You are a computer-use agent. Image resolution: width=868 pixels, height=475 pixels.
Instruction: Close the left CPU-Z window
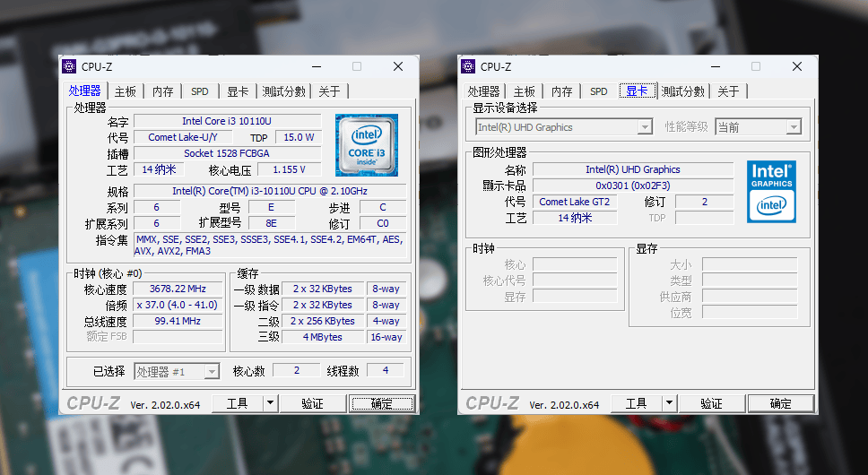[x=398, y=66]
